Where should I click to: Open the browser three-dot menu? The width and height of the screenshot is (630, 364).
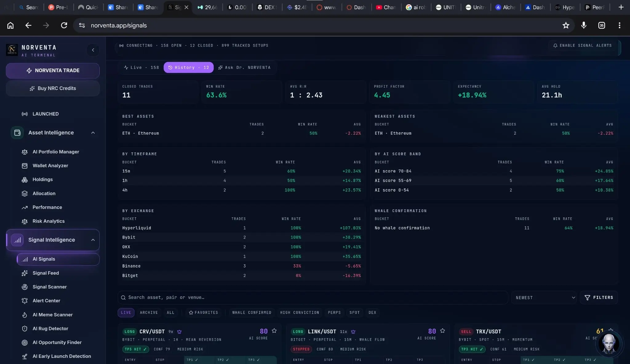click(x=619, y=26)
